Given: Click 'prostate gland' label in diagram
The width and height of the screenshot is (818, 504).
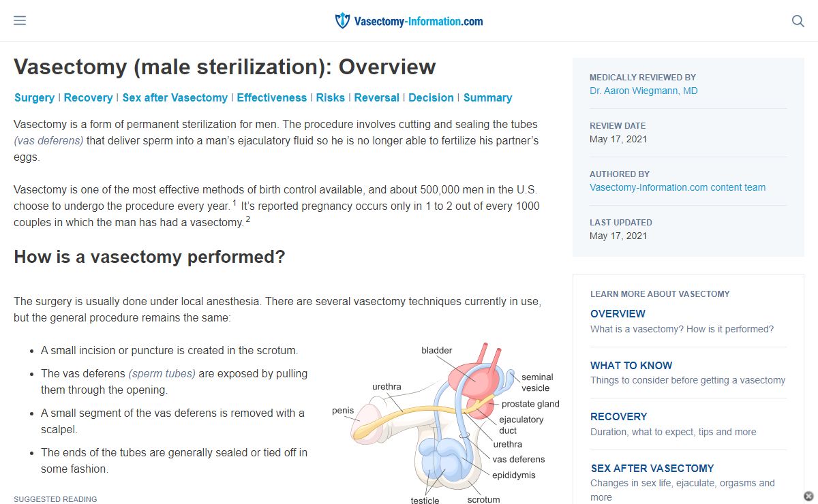Looking at the screenshot, I should coord(530,404).
